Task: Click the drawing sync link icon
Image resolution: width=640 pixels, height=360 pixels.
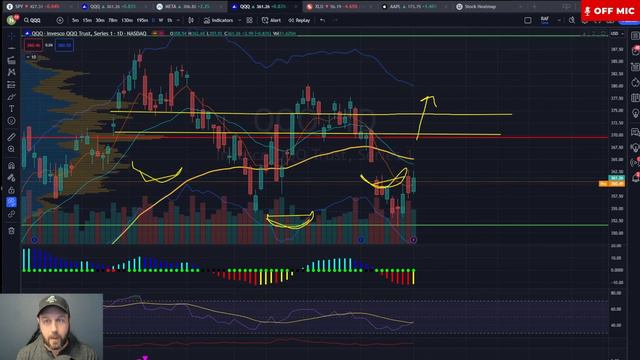Action: pos(11,214)
